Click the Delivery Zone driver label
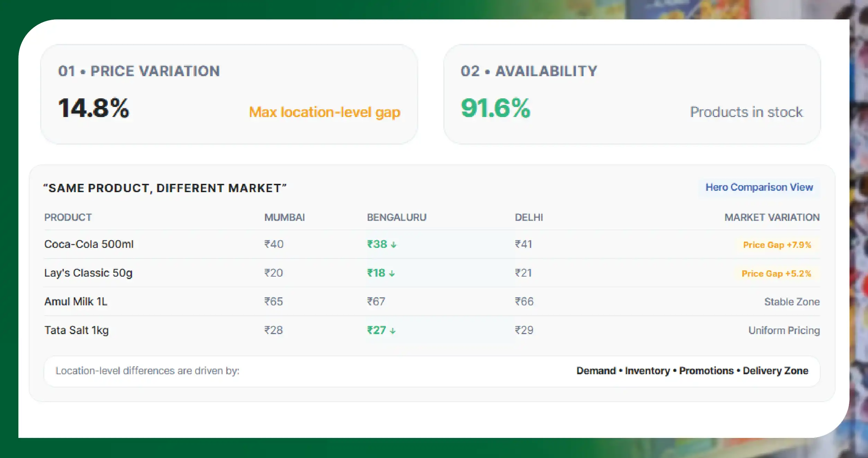 (776, 371)
